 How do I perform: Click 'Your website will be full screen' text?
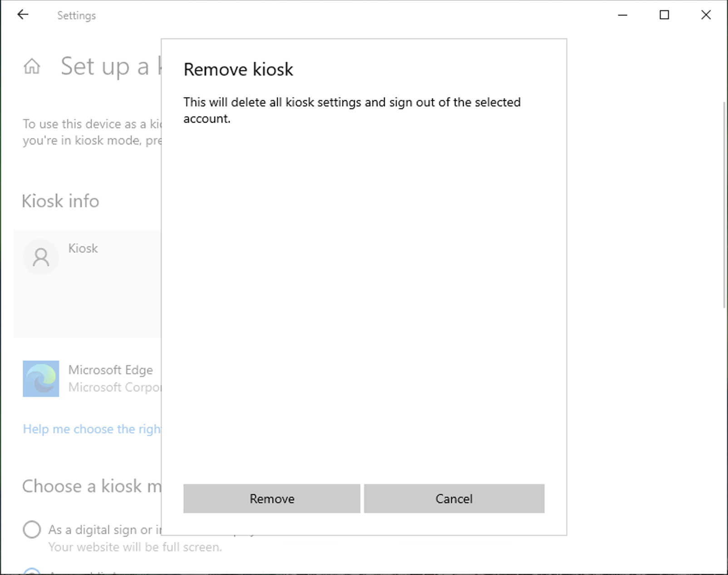pyautogui.click(x=135, y=547)
